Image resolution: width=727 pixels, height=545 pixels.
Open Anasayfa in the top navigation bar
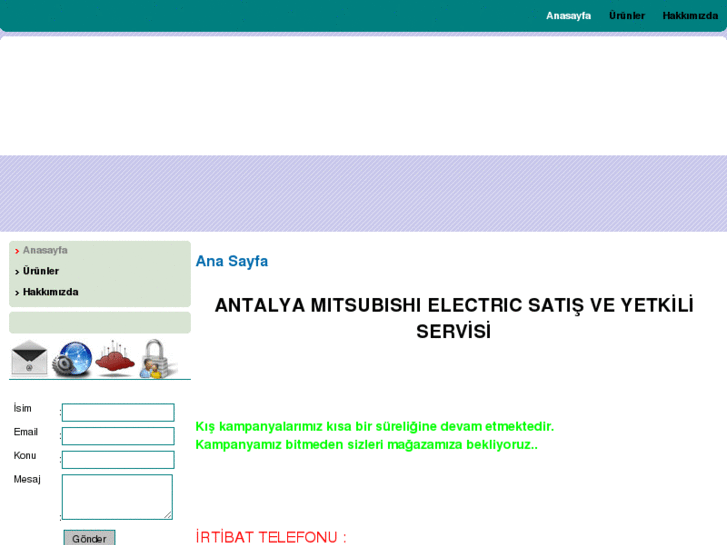pos(568,16)
